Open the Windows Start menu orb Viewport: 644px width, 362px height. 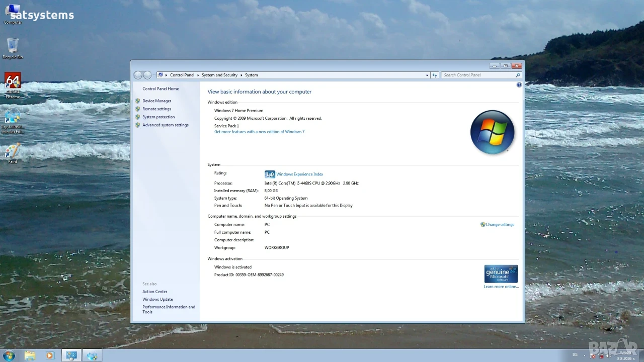tap(9, 355)
